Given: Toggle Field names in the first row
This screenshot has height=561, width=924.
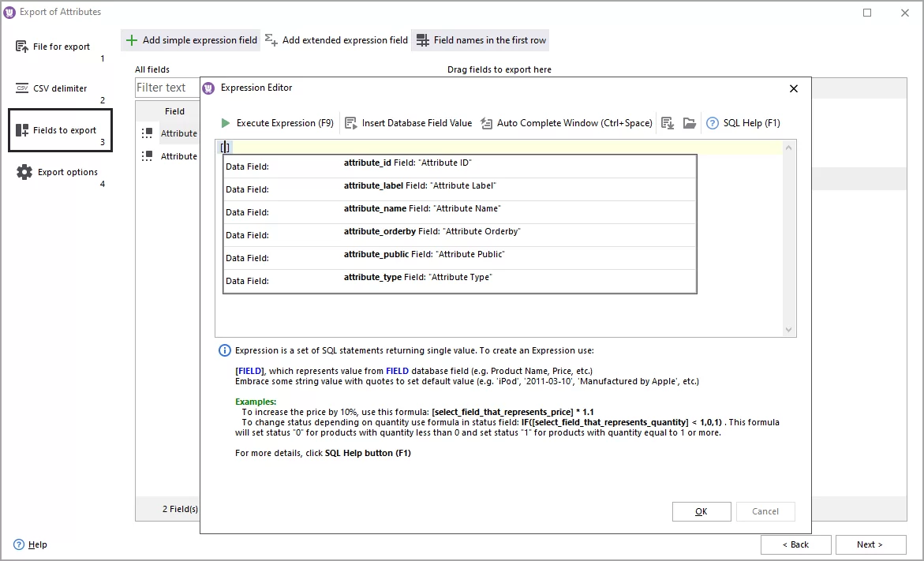Looking at the screenshot, I should click(x=480, y=39).
